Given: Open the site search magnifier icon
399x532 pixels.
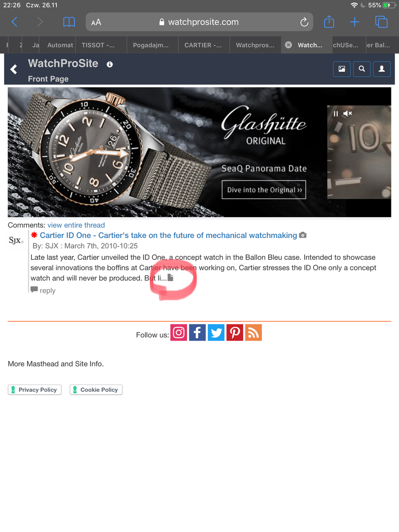Looking at the screenshot, I should 362,69.
